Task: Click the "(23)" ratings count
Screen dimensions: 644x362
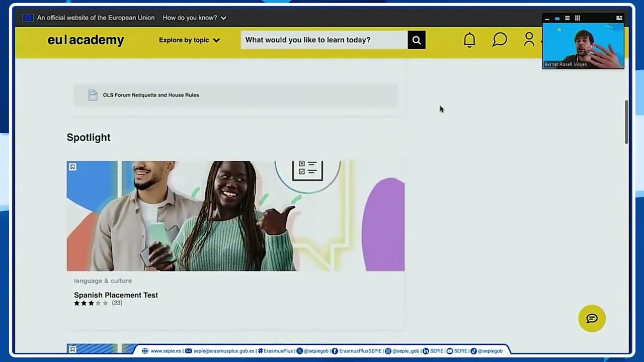Action: pos(117,303)
